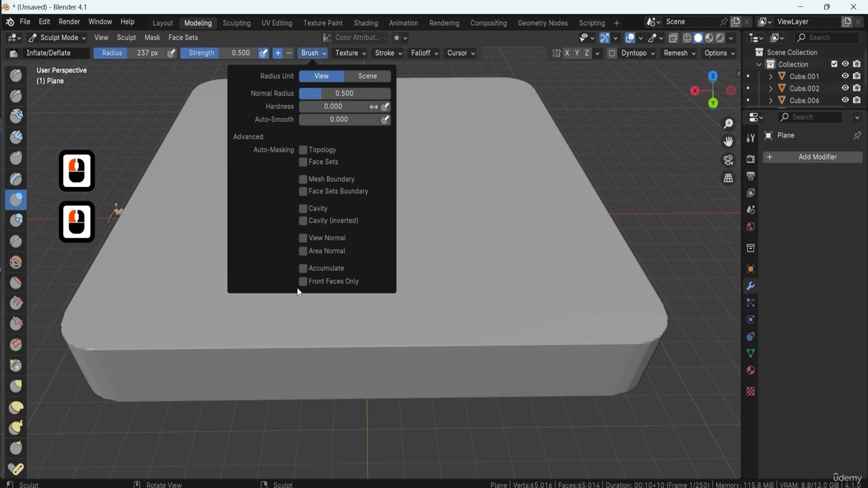Select the Scrape brush tool
The height and width of the screenshot is (488, 868).
pos(16,323)
